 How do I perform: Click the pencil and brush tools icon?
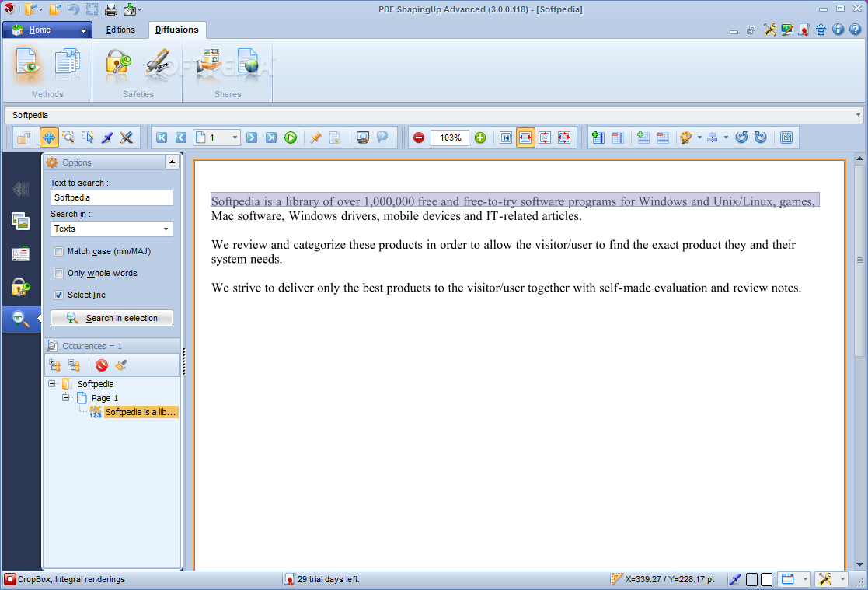click(x=126, y=138)
